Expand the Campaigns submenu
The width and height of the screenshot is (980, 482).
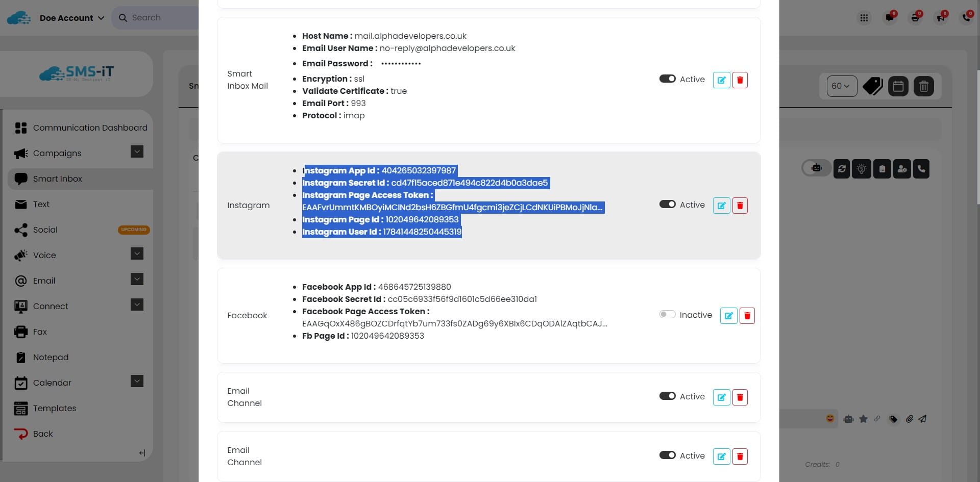pos(137,152)
